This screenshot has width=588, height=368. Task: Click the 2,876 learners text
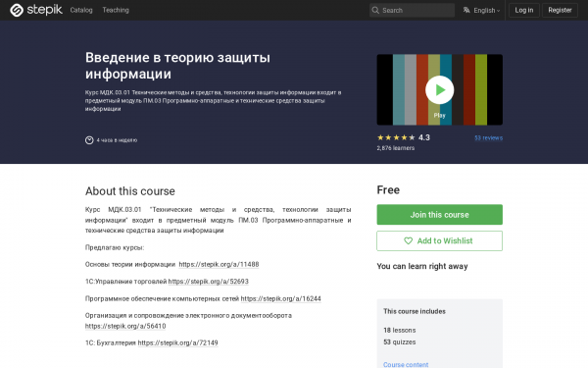[396, 148]
